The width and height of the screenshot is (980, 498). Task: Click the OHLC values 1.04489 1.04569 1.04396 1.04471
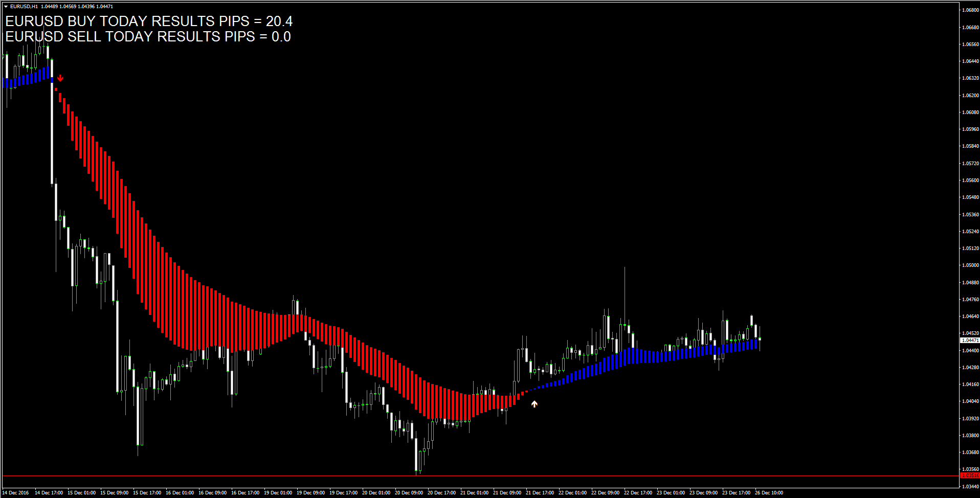(x=77, y=7)
